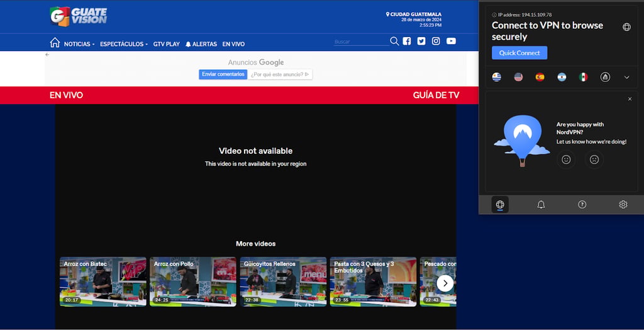Open Güicoyitos Rellenos video

tap(283, 282)
